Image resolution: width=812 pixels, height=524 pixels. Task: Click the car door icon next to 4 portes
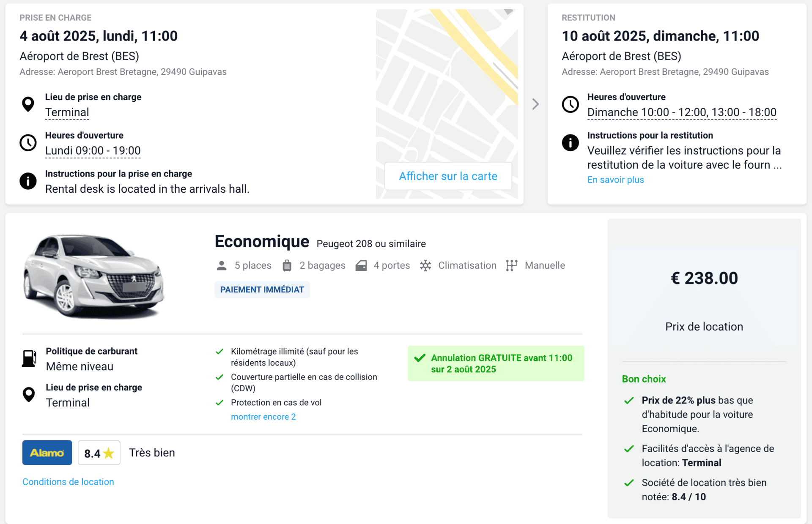tap(361, 265)
